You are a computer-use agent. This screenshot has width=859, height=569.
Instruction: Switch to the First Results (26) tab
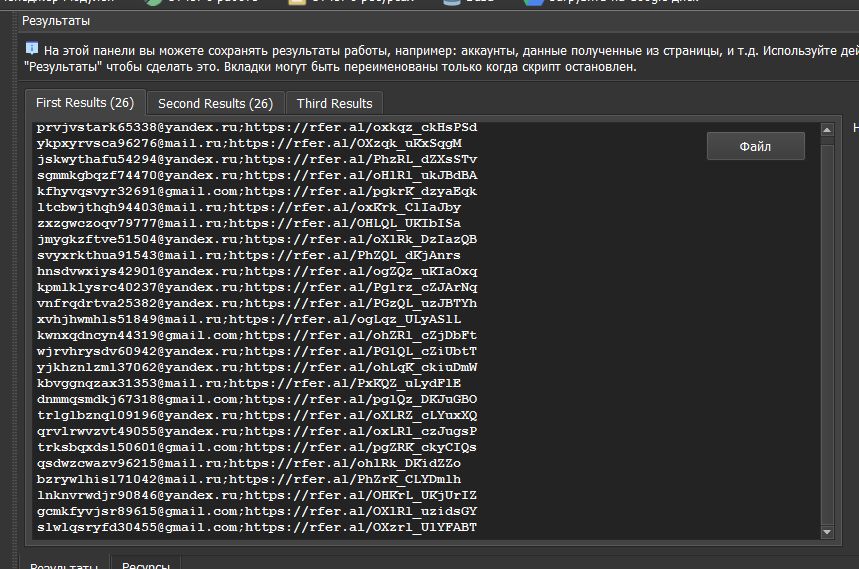point(85,103)
